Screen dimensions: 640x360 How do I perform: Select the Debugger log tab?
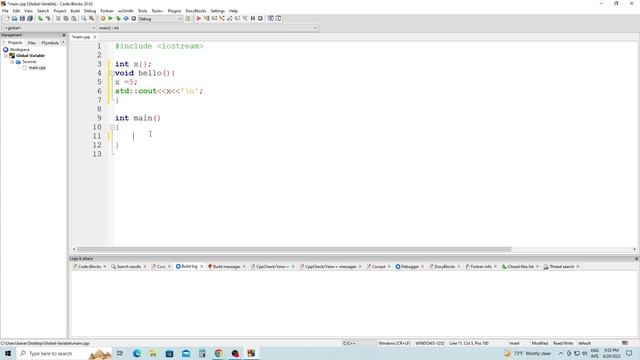coord(409,267)
